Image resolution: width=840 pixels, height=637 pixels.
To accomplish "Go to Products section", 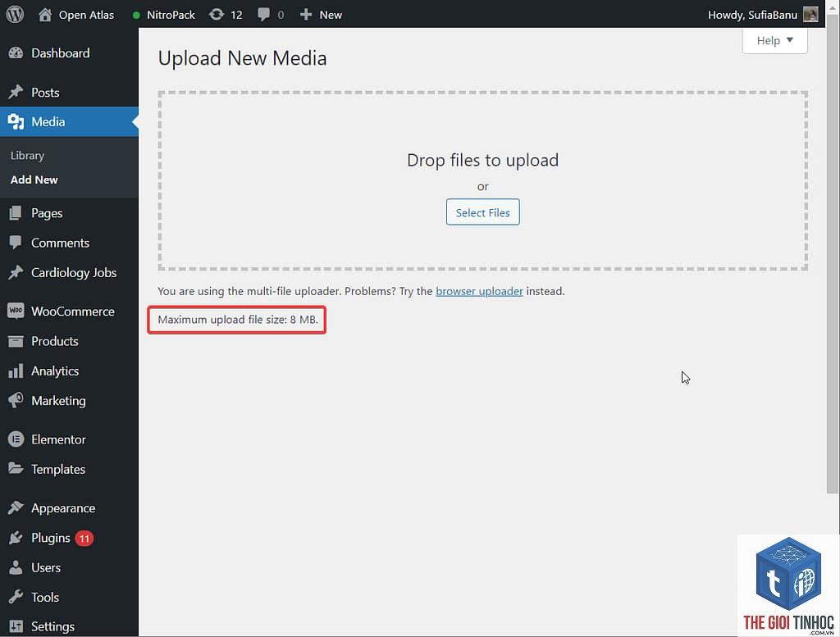I will click(55, 341).
